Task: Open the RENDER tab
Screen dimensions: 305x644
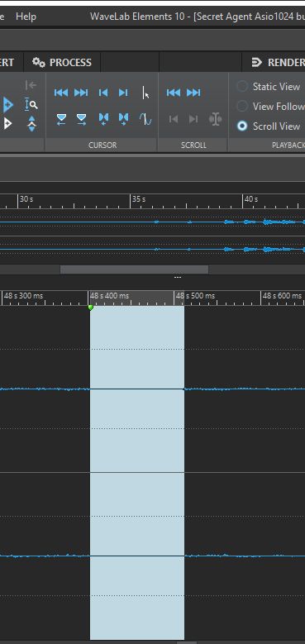Action: coord(278,63)
